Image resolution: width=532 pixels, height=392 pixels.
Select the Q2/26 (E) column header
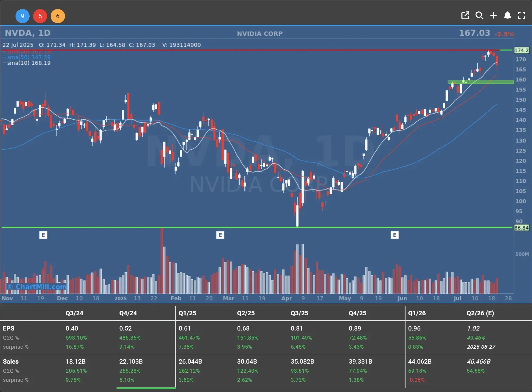click(x=480, y=313)
